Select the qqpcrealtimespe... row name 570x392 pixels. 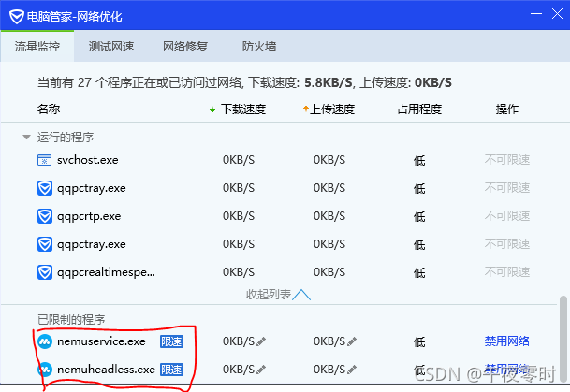pyautogui.click(x=106, y=272)
